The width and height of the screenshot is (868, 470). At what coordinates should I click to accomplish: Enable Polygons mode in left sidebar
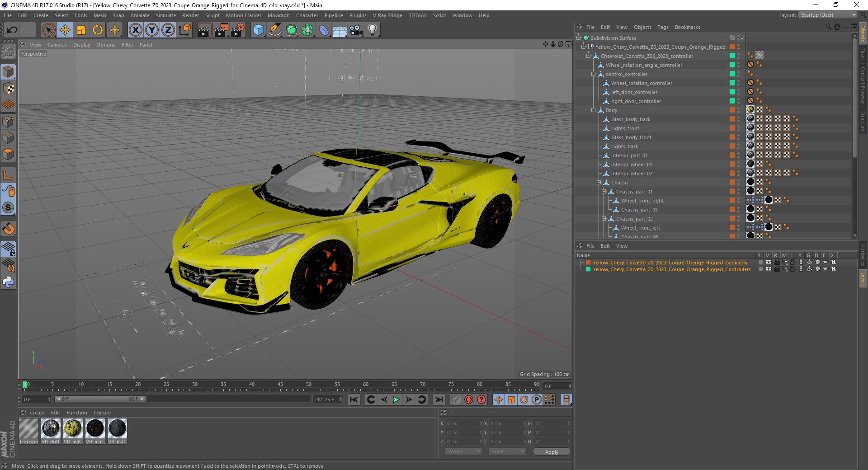tap(8, 154)
